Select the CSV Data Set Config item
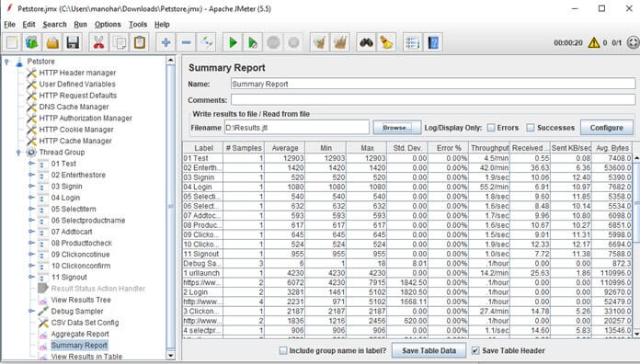 coord(85,323)
